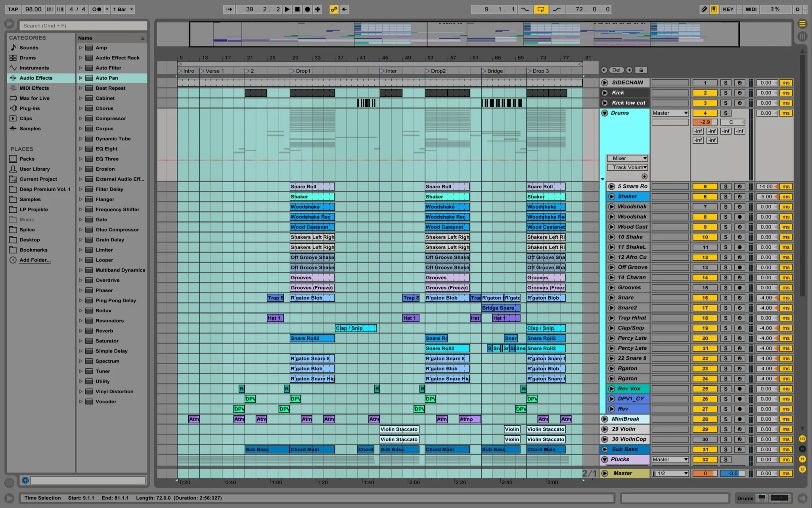Viewport: 812px width, 508px height.
Task: Click Add Folder... in Places
Action: pyautogui.click(x=35, y=260)
